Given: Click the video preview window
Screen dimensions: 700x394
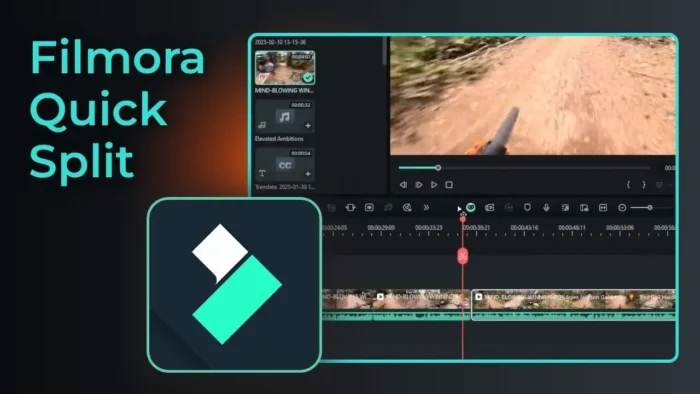Looking at the screenshot, I should tap(533, 96).
